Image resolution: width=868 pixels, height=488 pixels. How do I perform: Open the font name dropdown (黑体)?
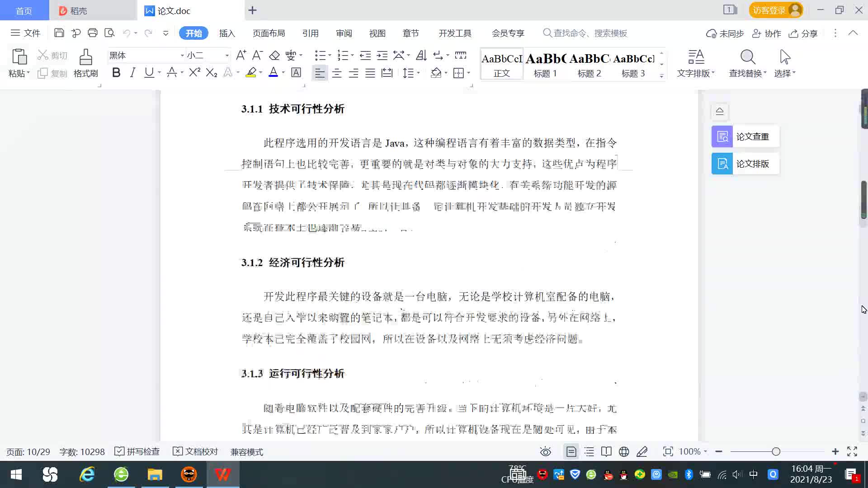pos(182,55)
